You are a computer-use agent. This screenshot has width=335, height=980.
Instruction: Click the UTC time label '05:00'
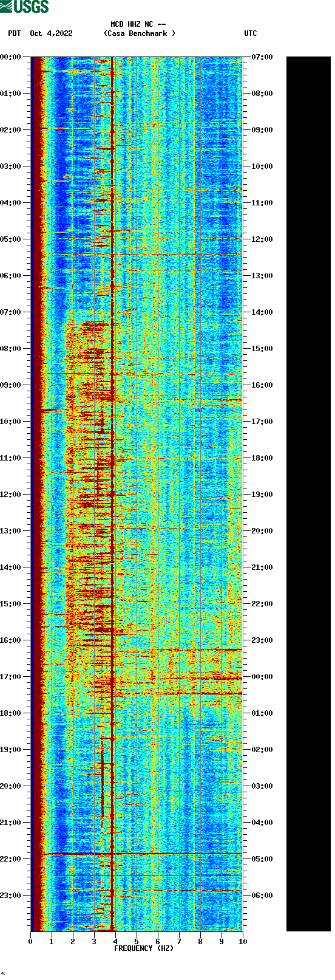(x=262, y=859)
